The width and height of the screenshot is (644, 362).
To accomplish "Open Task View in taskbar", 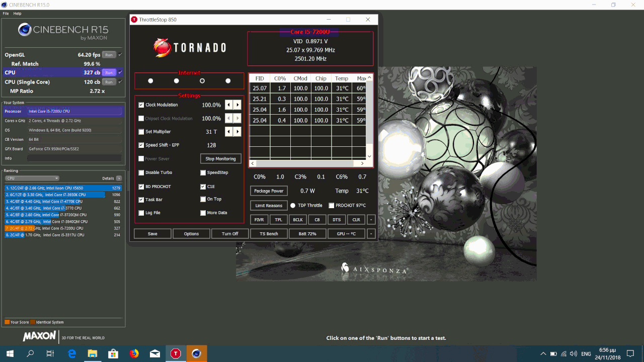I will click(x=50, y=353).
